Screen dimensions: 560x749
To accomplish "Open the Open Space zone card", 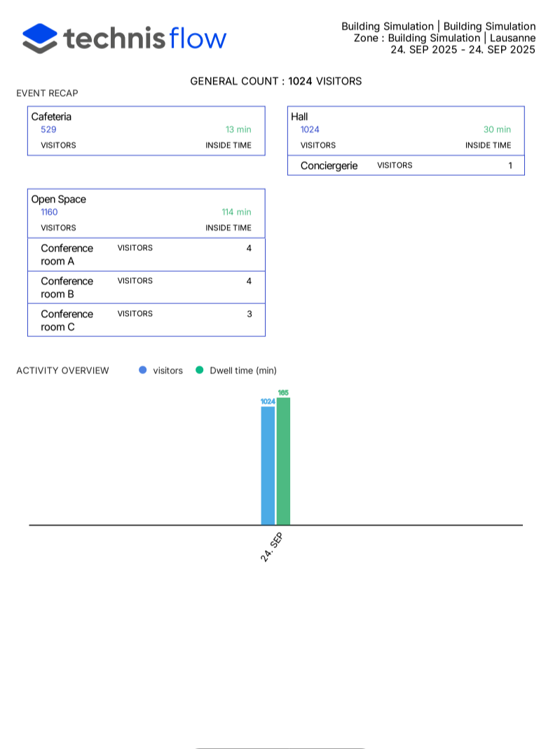I will click(59, 199).
